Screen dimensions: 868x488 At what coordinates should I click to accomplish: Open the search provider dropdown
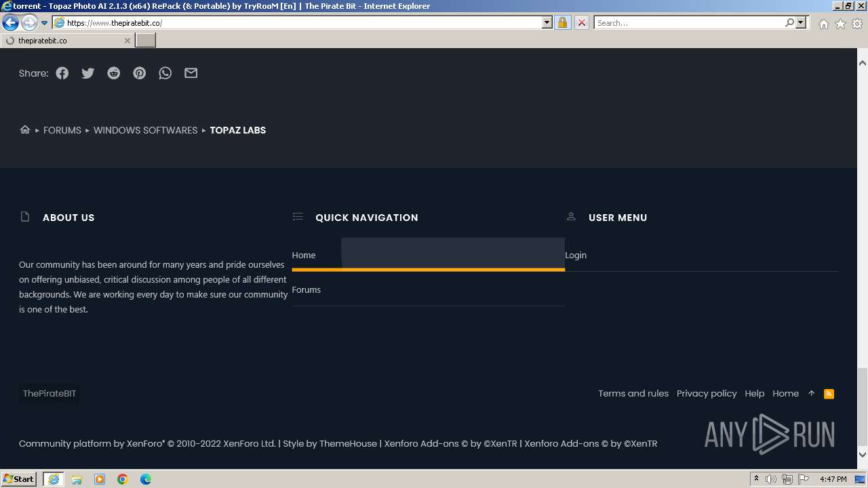801,22
